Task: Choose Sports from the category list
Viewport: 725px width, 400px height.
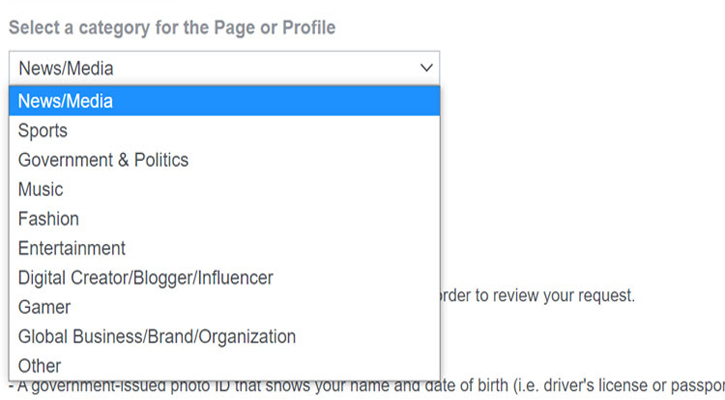Action: (x=43, y=131)
